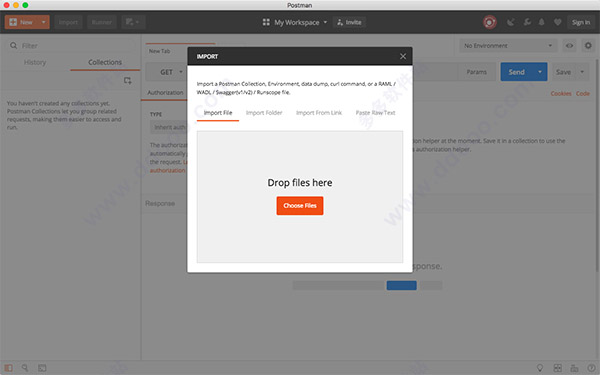Open the keyboard shortcuts icon
This screenshot has width=600, height=375.
coord(574,368)
